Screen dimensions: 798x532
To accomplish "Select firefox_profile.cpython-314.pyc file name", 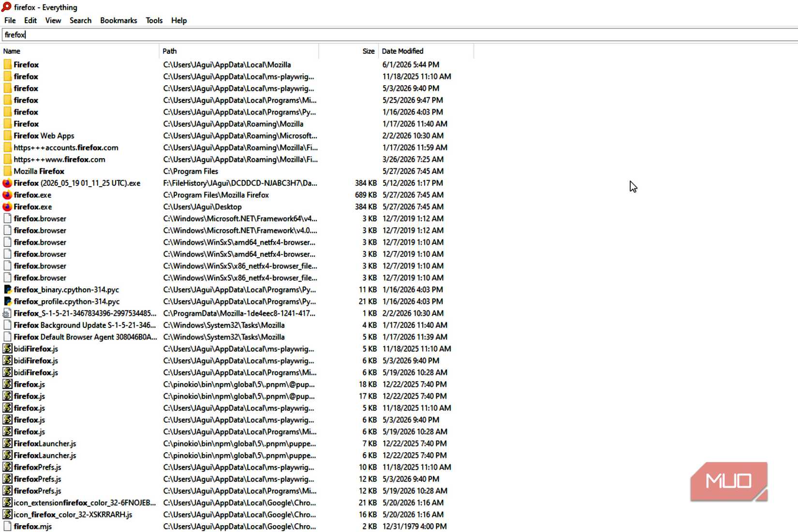I will tap(67, 301).
